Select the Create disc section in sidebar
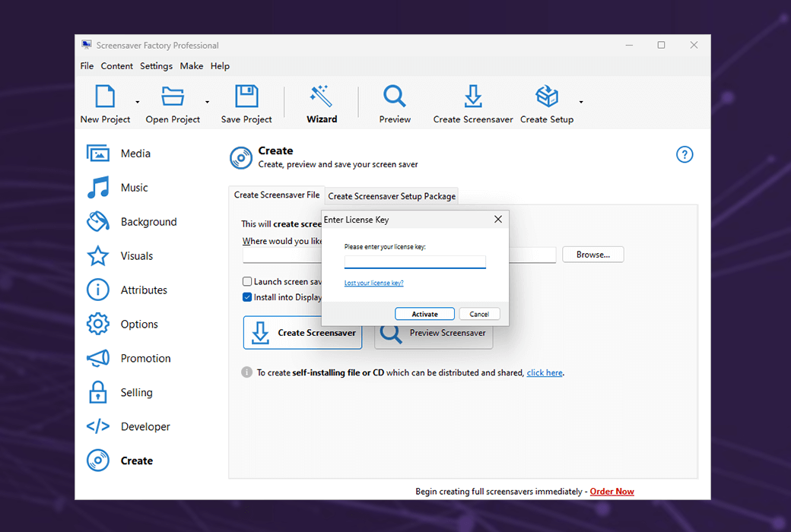 pos(120,461)
